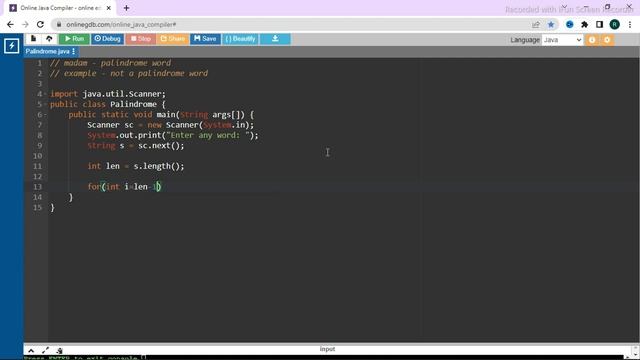This screenshot has height=360, width=640.
Task: Open the Chrome three-dot menu
Action: coord(630,24)
